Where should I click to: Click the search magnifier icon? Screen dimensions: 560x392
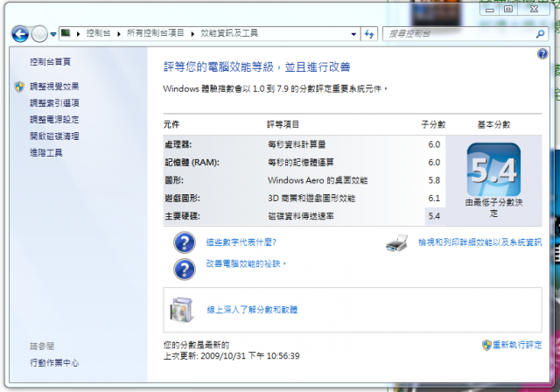click(541, 34)
